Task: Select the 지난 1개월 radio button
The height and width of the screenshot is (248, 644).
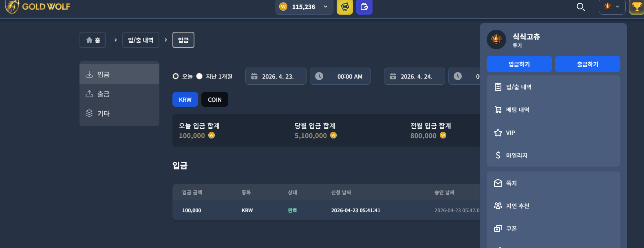Action: [x=199, y=76]
